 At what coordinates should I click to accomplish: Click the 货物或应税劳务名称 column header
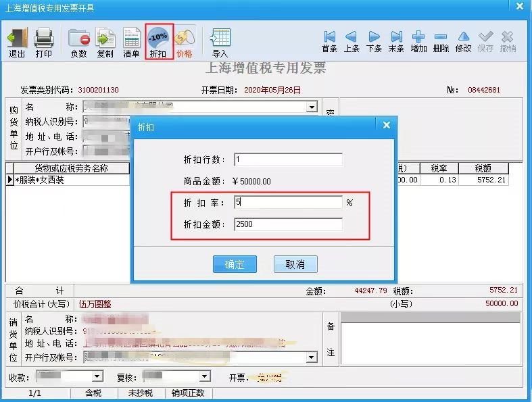pos(71,168)
